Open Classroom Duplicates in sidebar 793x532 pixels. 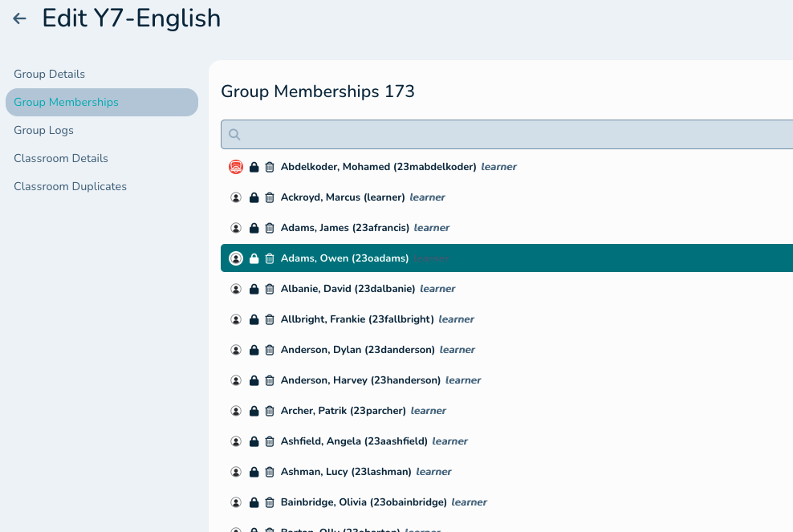click(x=70, y=186)
